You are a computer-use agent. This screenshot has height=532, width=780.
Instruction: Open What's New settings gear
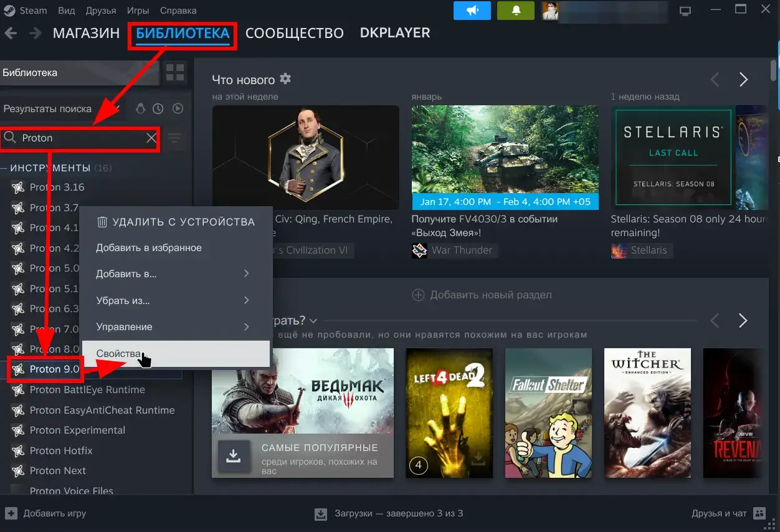coord(285,79)
